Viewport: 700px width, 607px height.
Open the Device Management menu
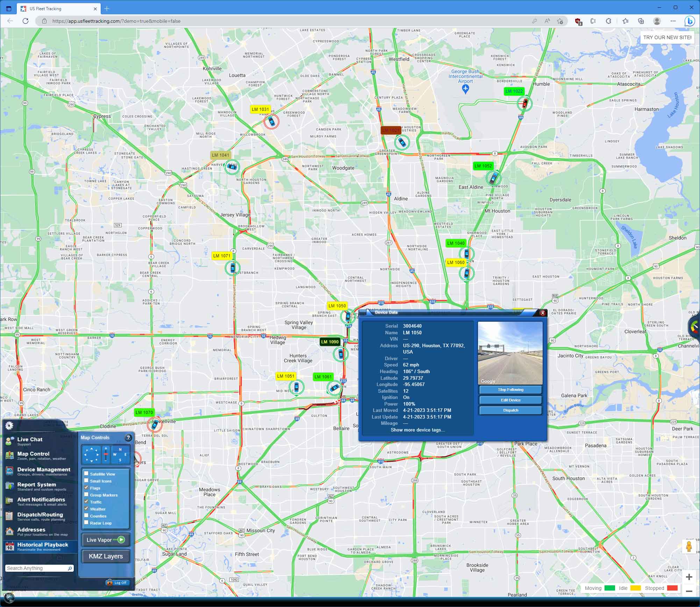pyautogui.click(x=44, y=470)
